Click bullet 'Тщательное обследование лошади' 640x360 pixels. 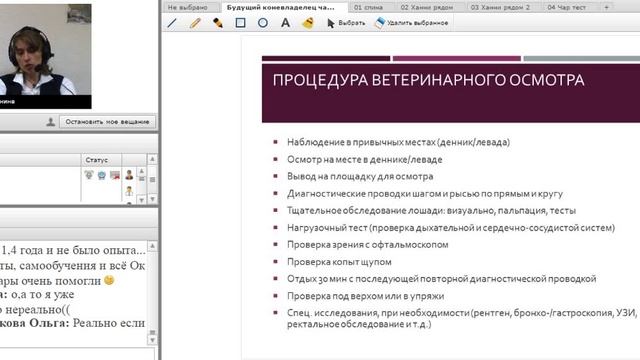[431, 211]
